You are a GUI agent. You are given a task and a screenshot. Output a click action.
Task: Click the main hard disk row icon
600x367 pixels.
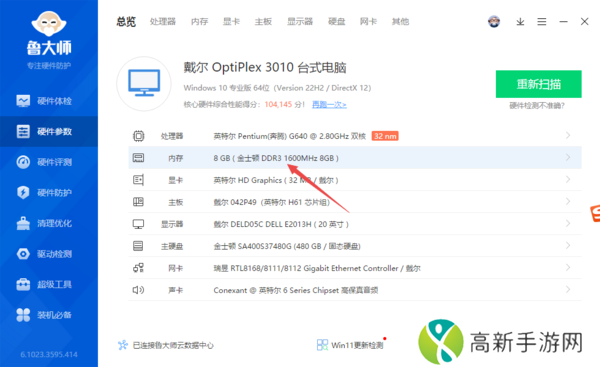138,246
